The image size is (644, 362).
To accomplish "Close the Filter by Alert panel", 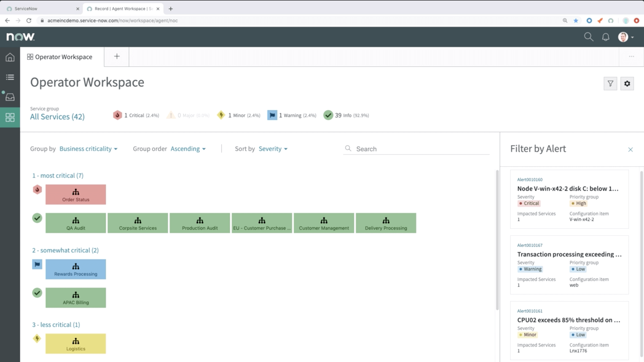I will click(x=631, y=149).
